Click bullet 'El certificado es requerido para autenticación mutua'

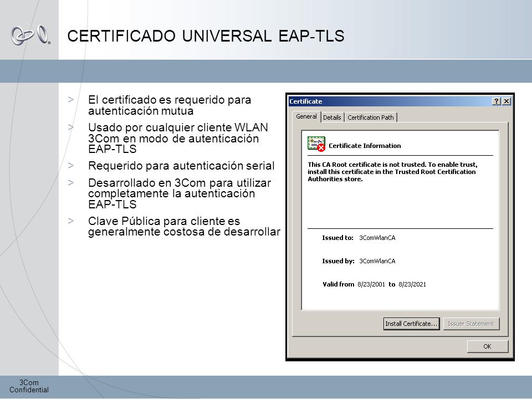tap(170, 105)
